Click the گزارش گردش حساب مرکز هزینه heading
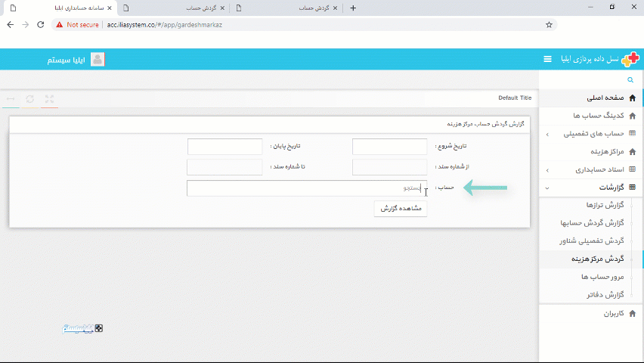The image size is (644, 363). point(485,124)
